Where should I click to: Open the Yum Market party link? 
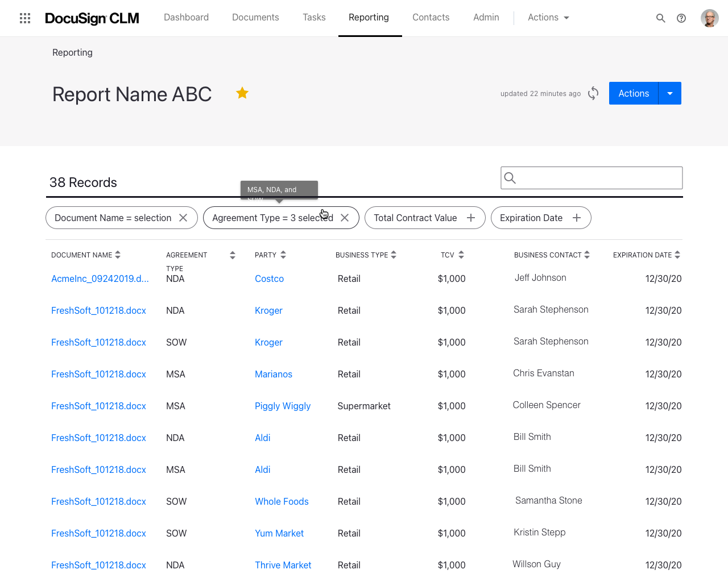coord(279,533)
